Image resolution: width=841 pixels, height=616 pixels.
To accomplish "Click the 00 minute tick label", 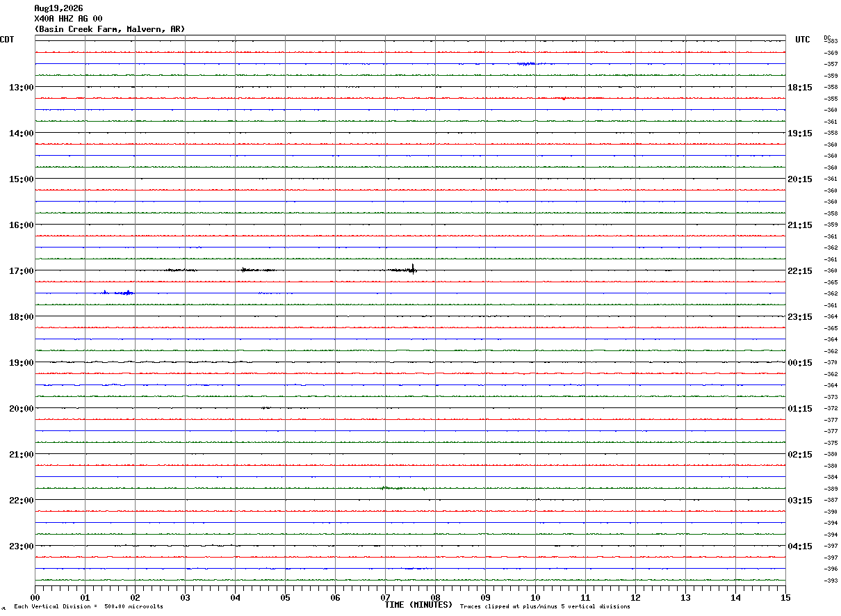I will pyautogui.click(x=35, y=597).
